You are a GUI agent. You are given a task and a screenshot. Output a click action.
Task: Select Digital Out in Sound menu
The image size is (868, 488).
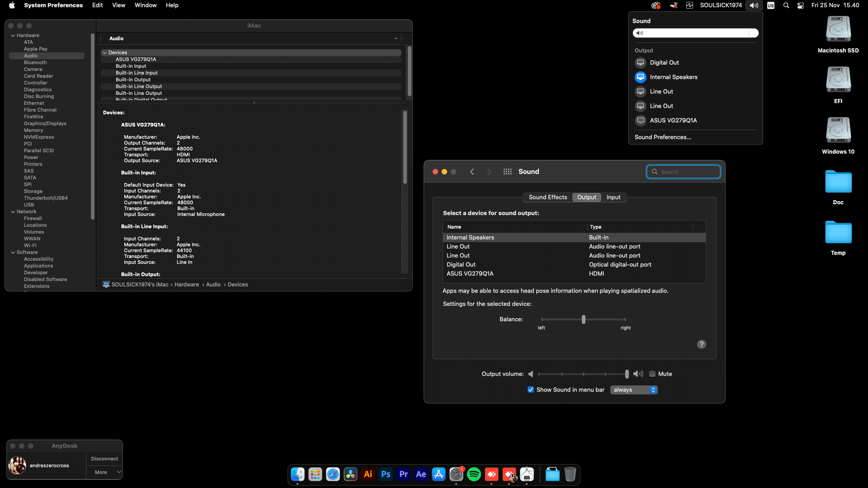click(x=695, y=62)
